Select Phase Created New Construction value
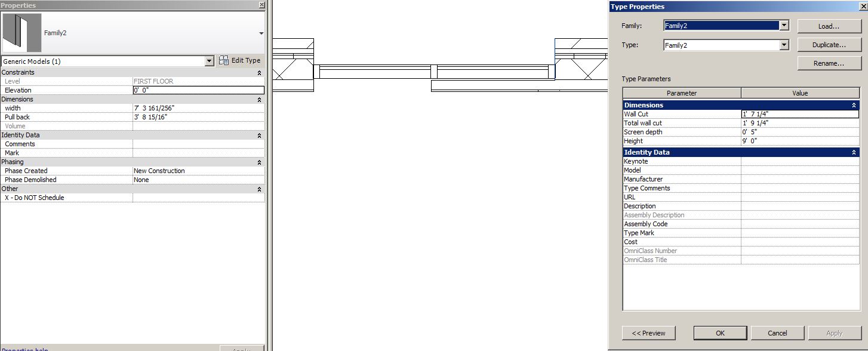The height and width of the screenshot is (351, 868). [198, 171]
